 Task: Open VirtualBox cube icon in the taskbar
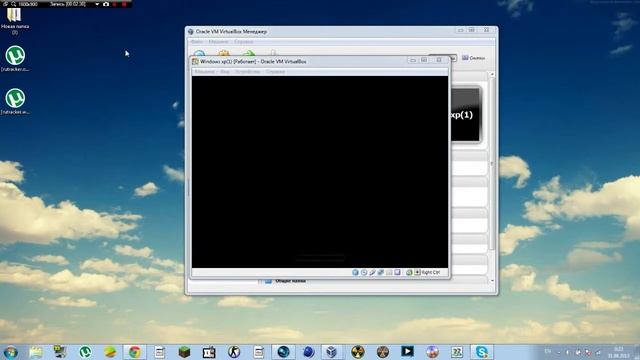(x=332, y=352)
